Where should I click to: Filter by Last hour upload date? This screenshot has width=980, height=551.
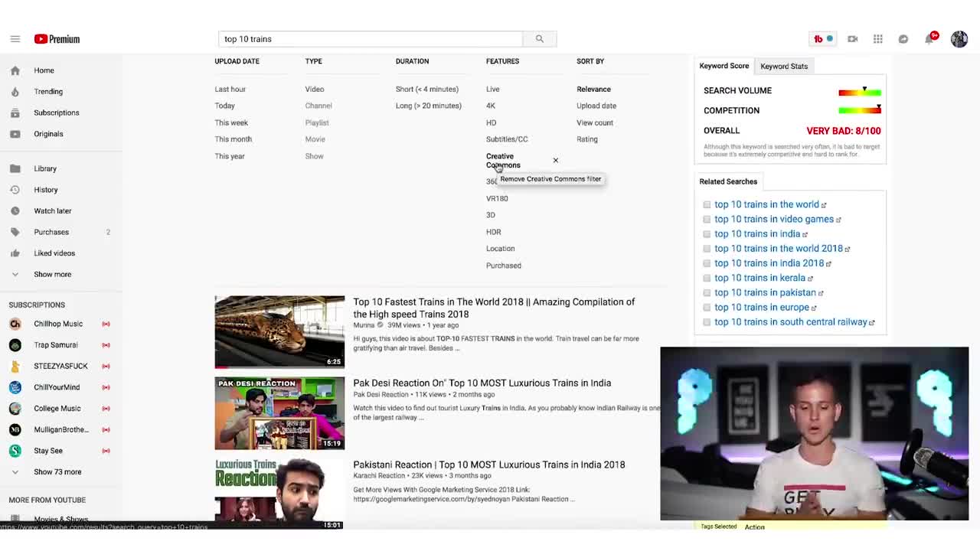pyautogui.click(x=230, y=90)
